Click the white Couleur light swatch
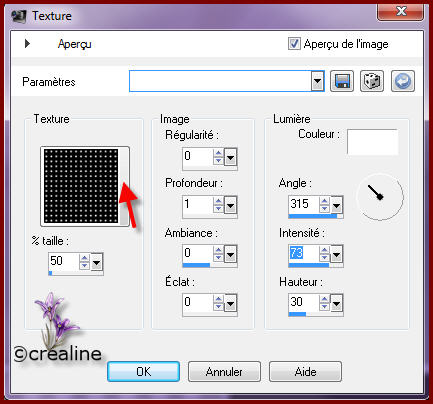 [372, 142]
